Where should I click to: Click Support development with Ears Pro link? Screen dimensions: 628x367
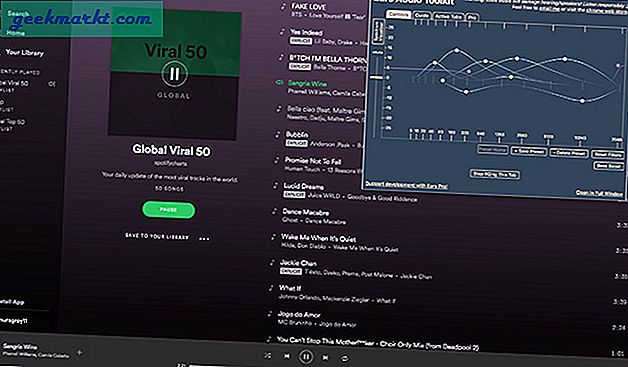tap(407, 185)
